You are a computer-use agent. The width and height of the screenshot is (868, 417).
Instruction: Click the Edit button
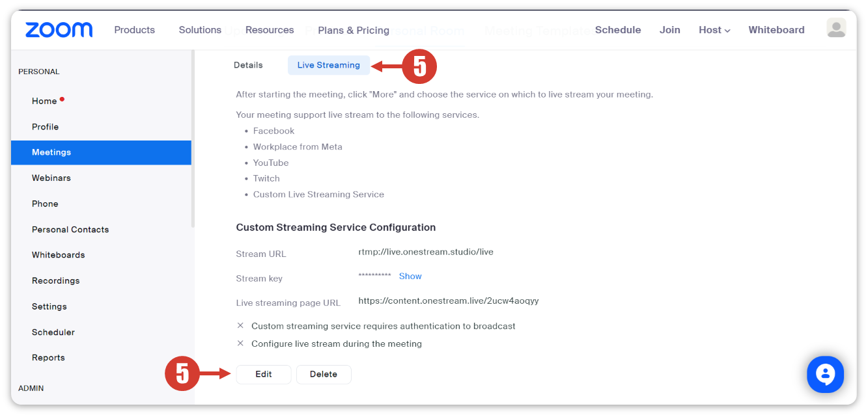coord(263,374)
